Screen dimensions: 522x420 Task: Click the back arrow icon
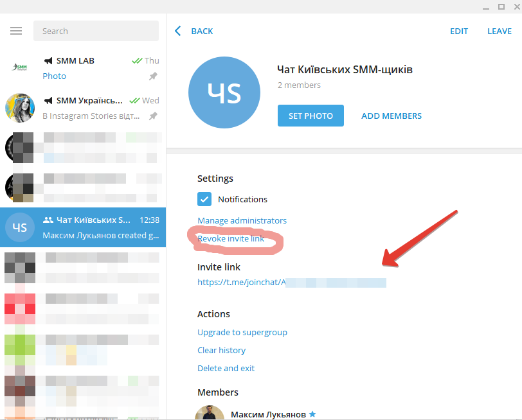[x=178, y=31]
